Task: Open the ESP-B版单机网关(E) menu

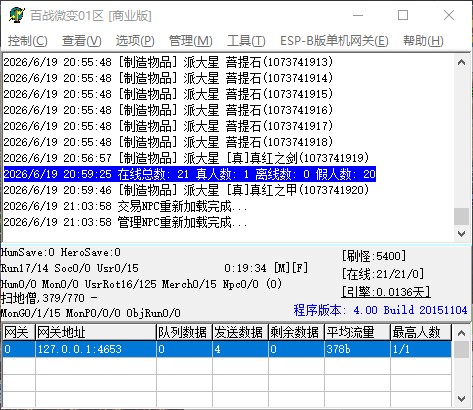Action: click(x=334, y=41)
